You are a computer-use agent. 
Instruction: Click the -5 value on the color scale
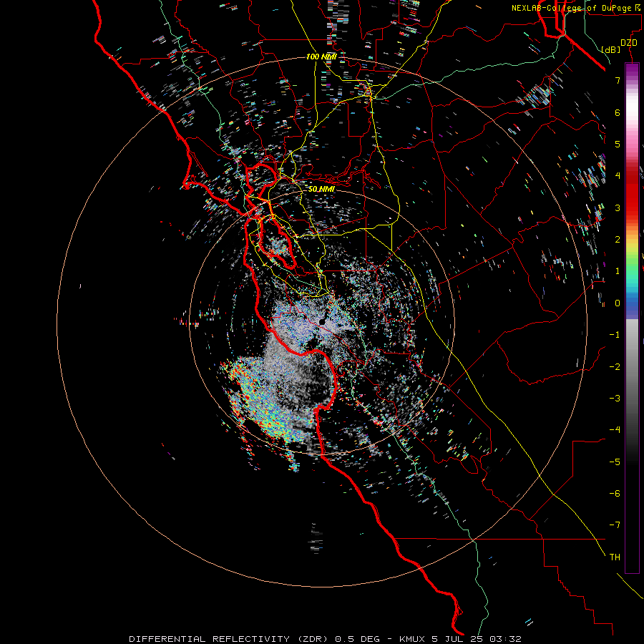tap(615, 462)
